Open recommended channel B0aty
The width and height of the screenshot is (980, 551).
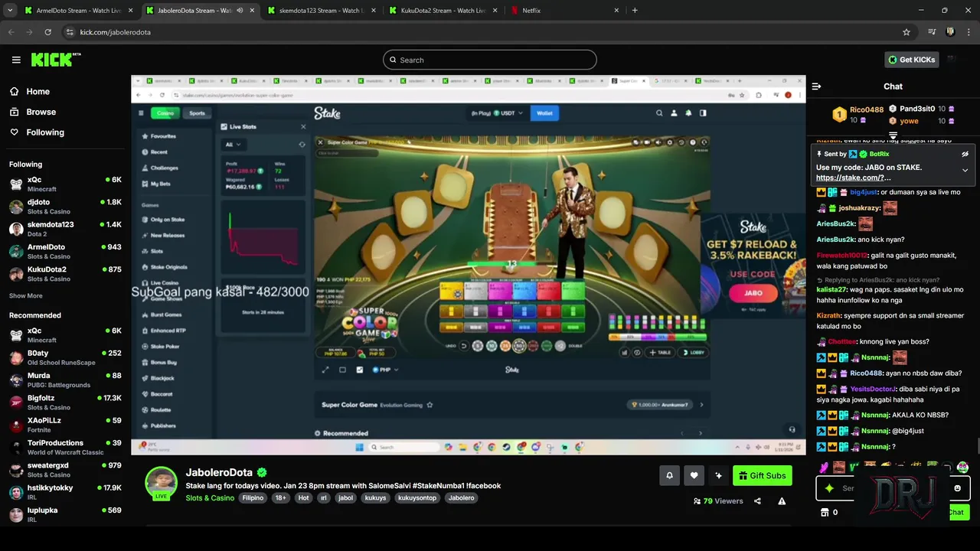click(65, 357)
